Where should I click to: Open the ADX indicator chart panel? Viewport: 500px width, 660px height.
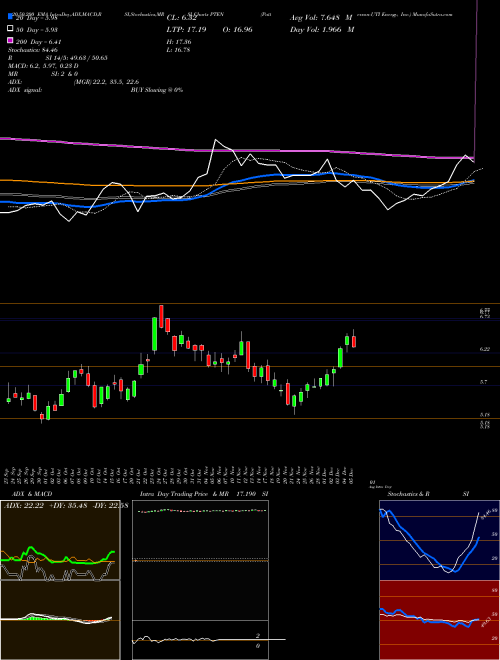tap(60, 540)
